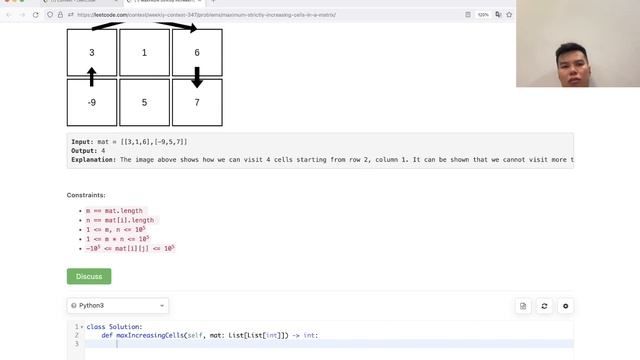Collapse the class Solution fold arrow
The image size is (640, 360).
tap(82, 327)
